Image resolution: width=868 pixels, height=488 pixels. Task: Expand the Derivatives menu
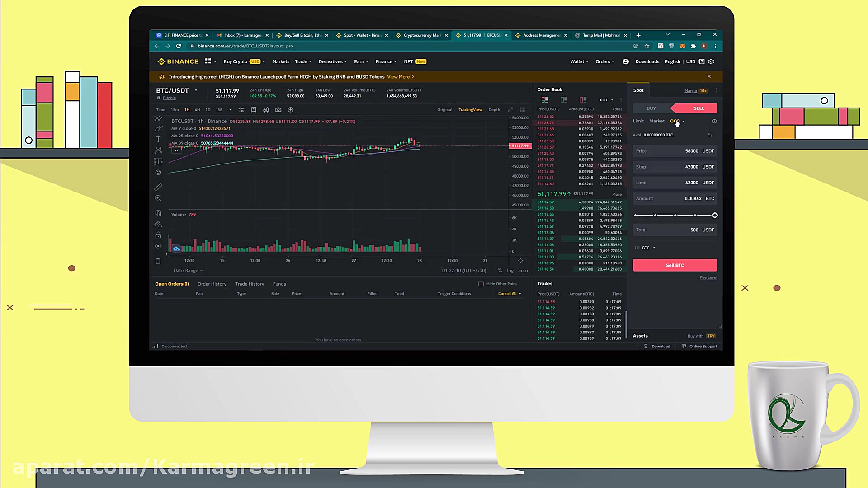point(333,62)
